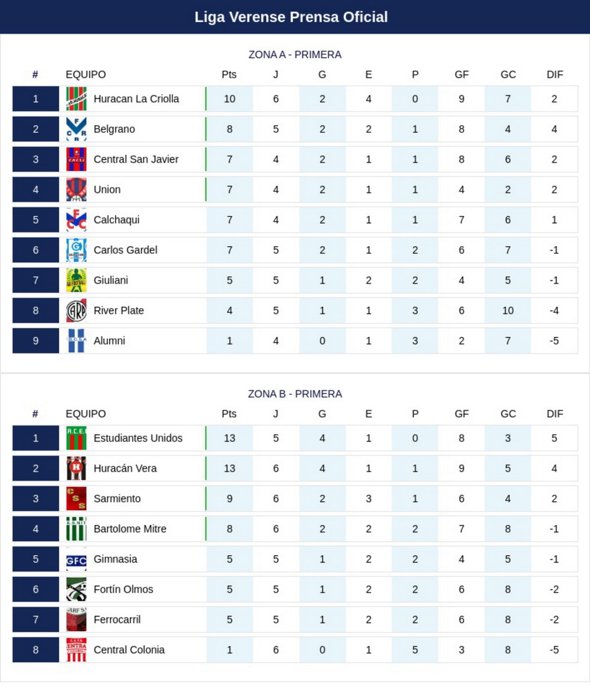Click the Estudiantes Unidos crest icon

pos(76,438)
